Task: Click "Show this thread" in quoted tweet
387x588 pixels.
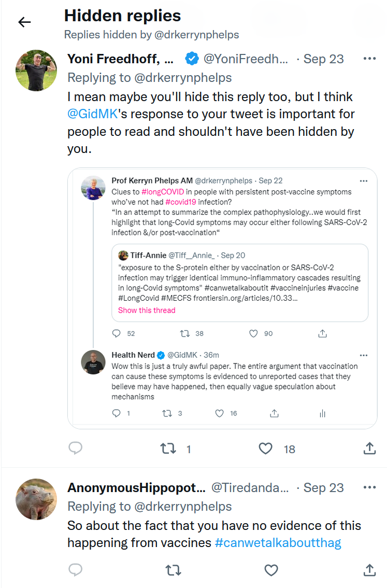Action: (x=147, y=310)
